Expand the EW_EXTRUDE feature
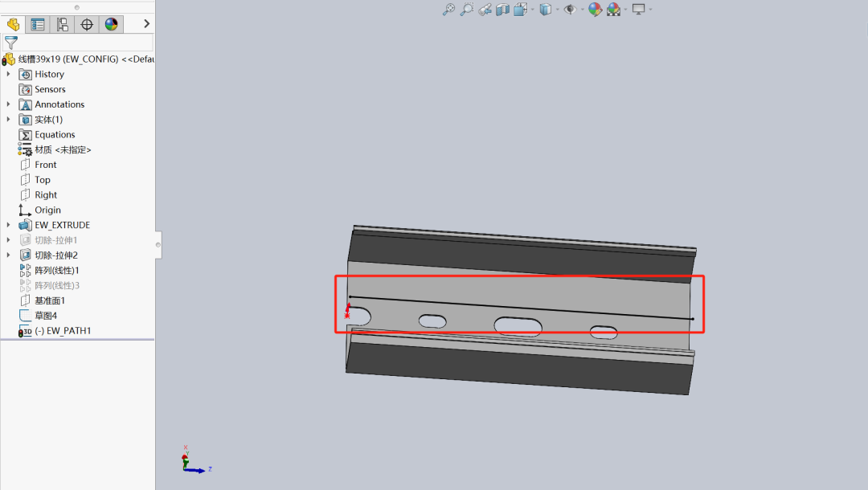 (8, 225)
